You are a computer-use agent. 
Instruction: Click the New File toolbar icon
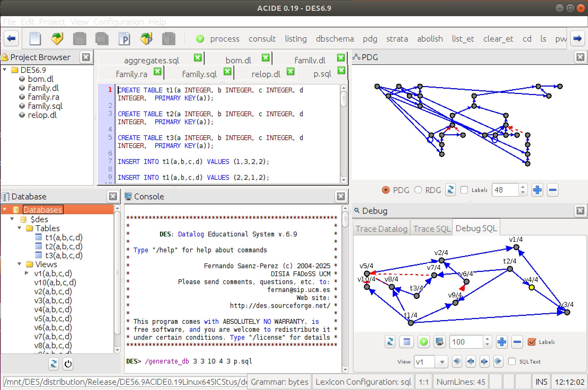coord(35,39)
